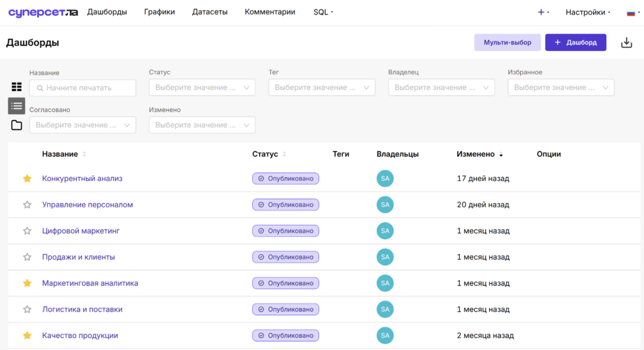Open the Владелец filter dropdown

pos(441,87)
